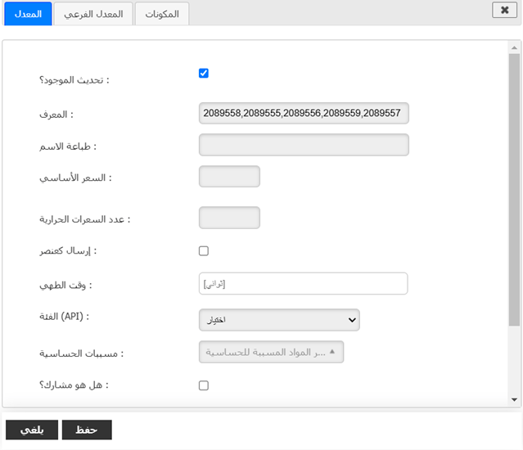Screen dimensions: 523x450
Task: Click the scrollbar down arrow
Action: pyautogui.click(x=514, y=400)
